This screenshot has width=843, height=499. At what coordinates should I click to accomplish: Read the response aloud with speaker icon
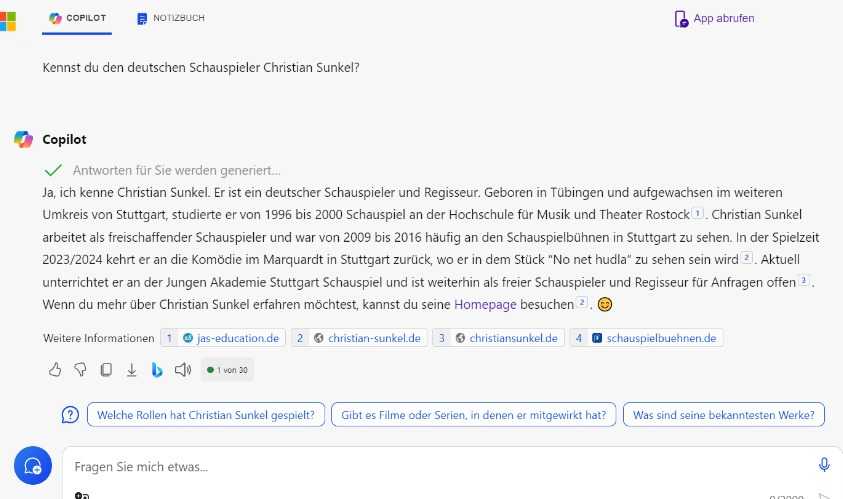(x=183, y=369)
